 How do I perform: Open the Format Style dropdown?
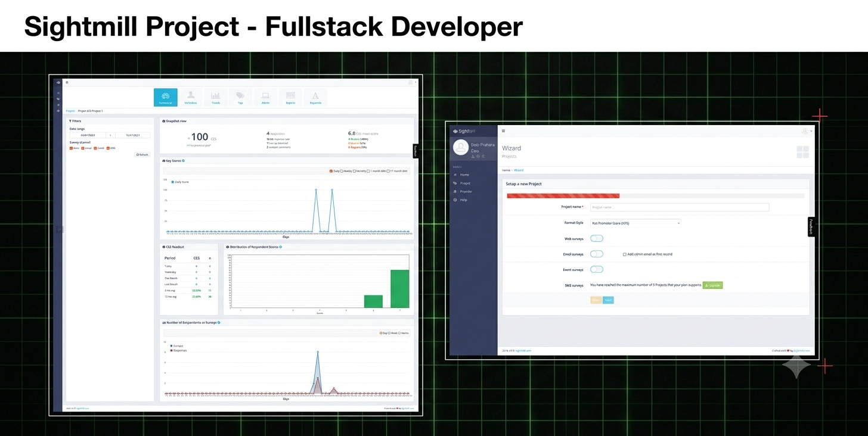(x=635, y=223)
